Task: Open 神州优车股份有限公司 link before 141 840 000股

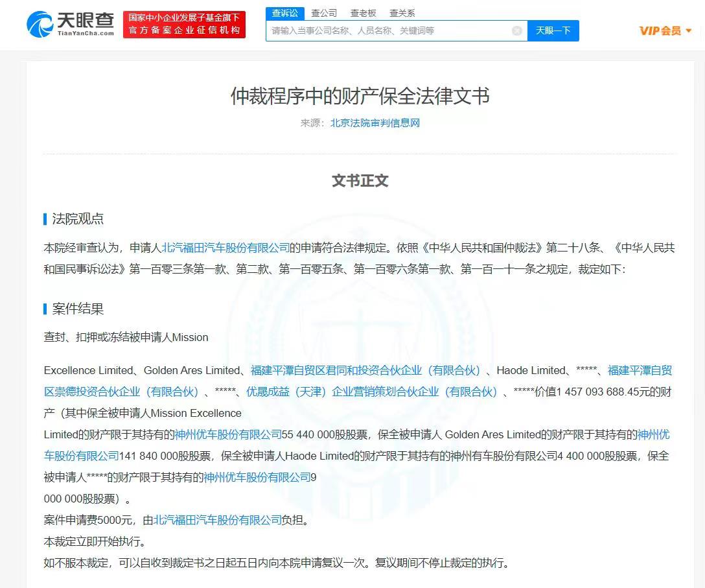Action: pyautogui.click(x=356, y=445)
